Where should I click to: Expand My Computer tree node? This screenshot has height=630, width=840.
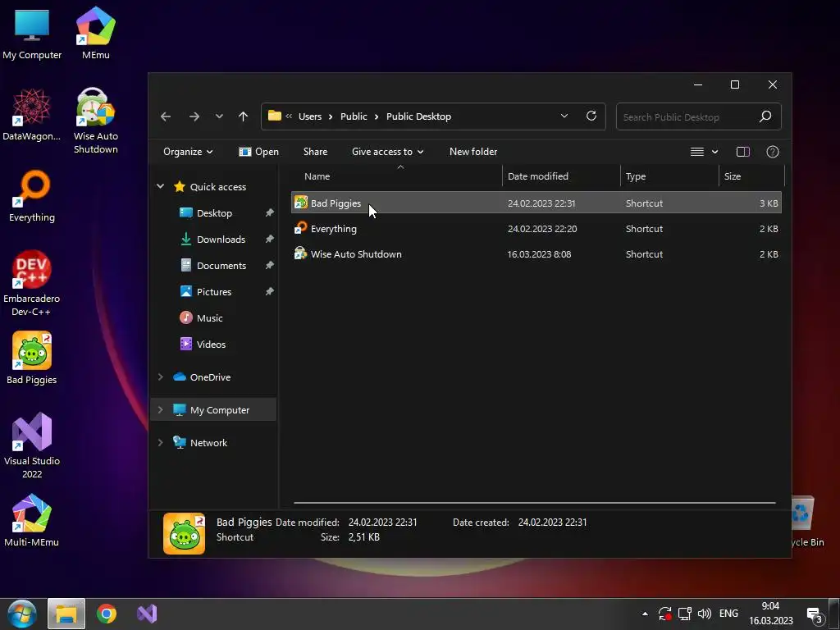[x=160, y=410]
